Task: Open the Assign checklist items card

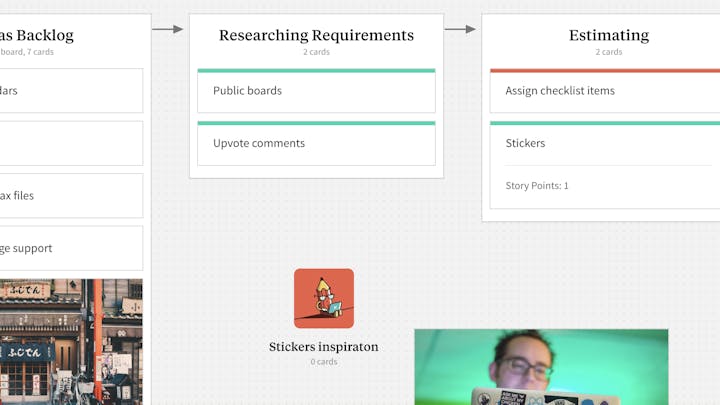Action: click(x=605, y=90)
